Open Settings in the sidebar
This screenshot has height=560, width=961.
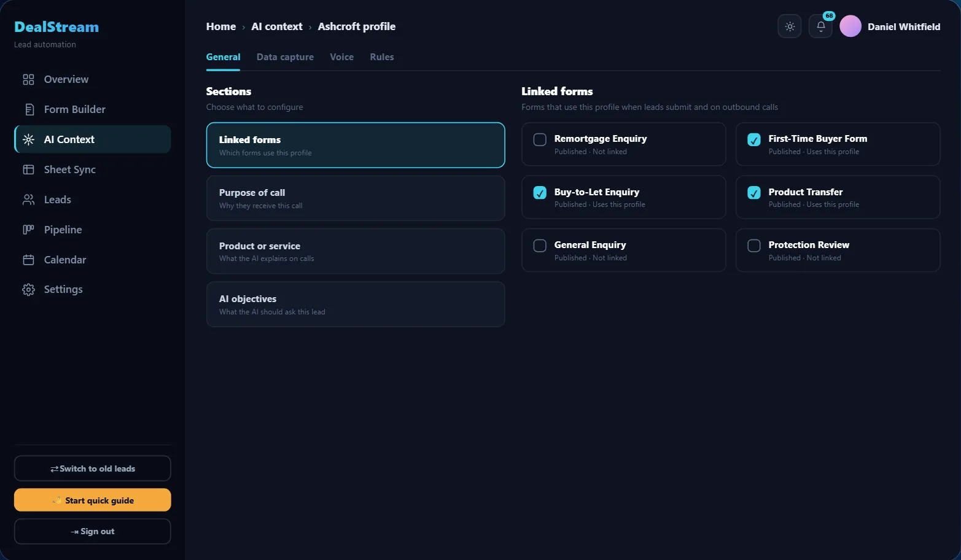(x=93, y=289)
